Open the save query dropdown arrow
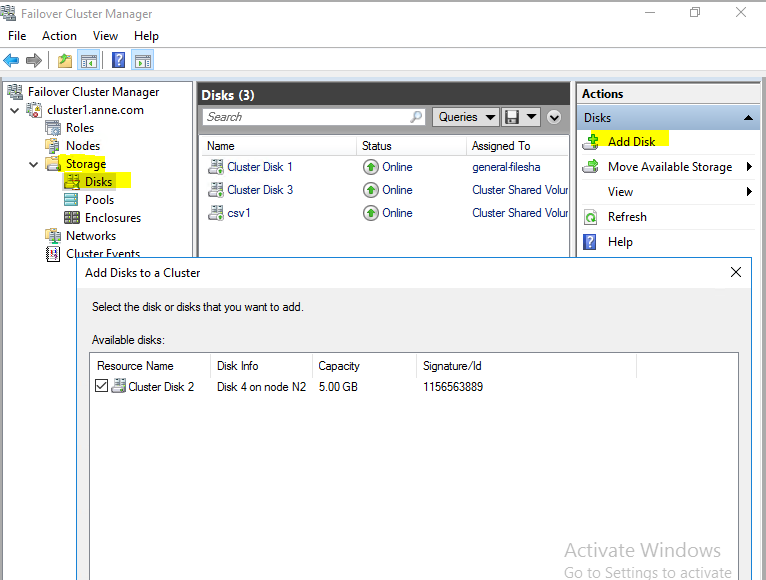The width and height of the screenshot is (766, 580). 532,117
